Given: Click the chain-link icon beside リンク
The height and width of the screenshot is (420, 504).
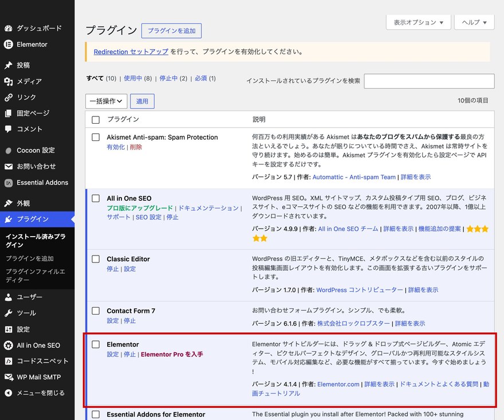Looking at the screenshot, I should [x=9, y=97].
